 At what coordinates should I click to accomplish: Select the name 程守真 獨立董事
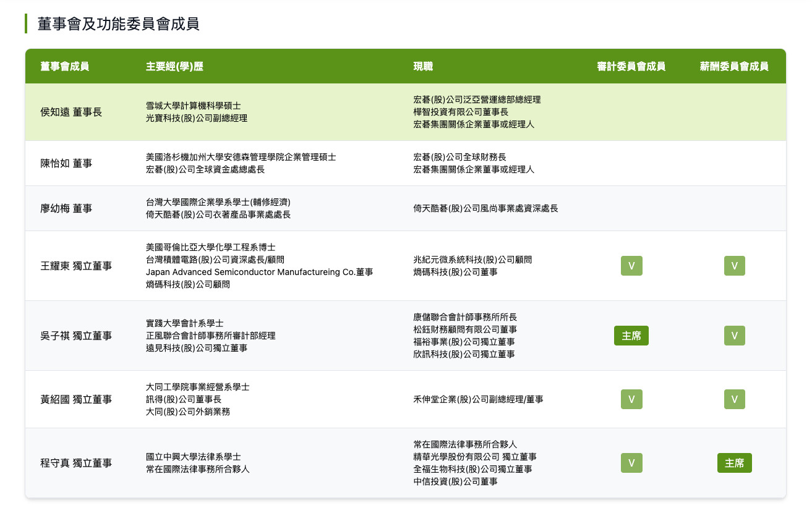[x=76, y=463]
